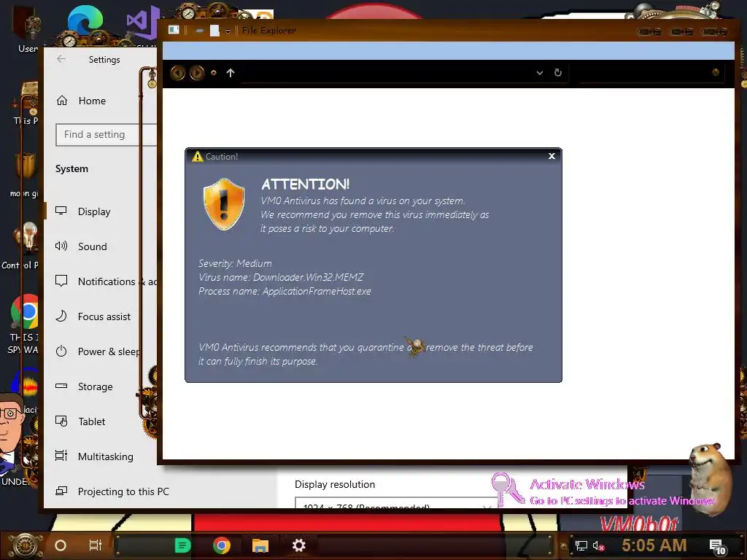This screenshot has width=747, height=560.
Task: Click the refresh button in File Explorer
Action: 558,72
